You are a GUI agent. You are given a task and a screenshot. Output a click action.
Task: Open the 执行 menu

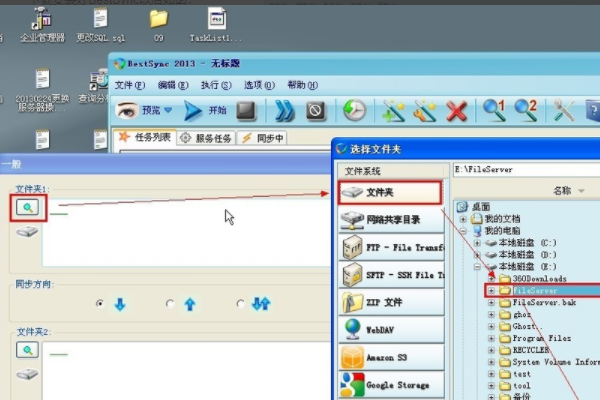[216, 85]
